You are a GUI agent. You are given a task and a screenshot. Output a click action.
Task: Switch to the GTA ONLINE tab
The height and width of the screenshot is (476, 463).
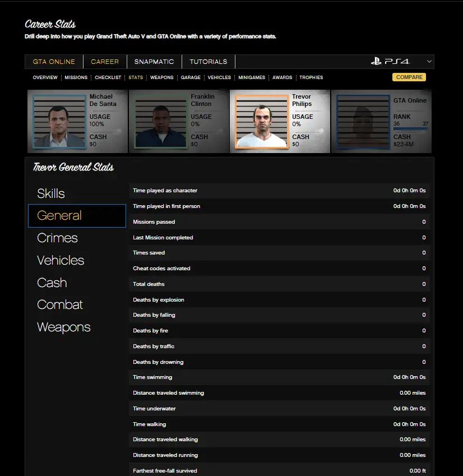coord(54,62)
